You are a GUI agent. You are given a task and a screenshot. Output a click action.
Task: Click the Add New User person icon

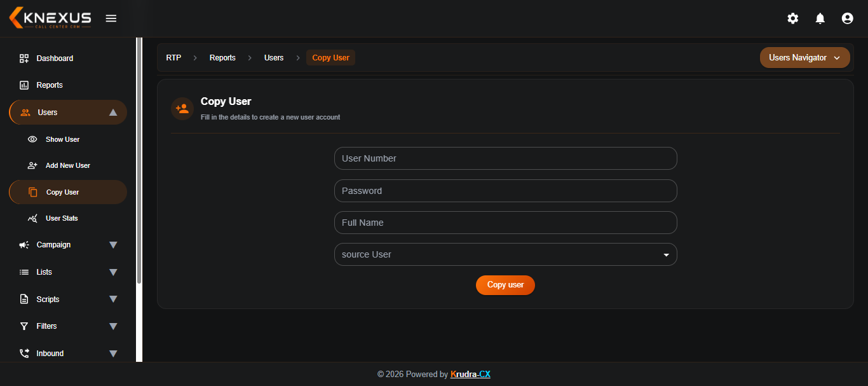(32, 165)
